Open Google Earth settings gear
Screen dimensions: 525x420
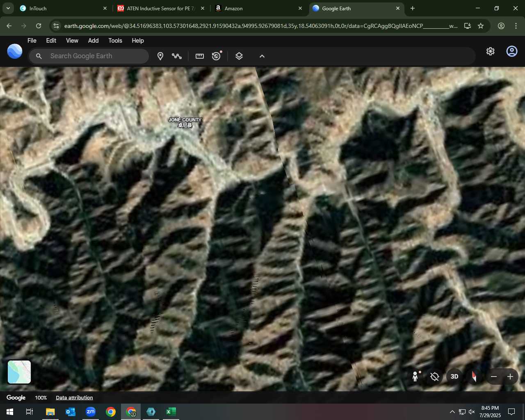[491, 51]
